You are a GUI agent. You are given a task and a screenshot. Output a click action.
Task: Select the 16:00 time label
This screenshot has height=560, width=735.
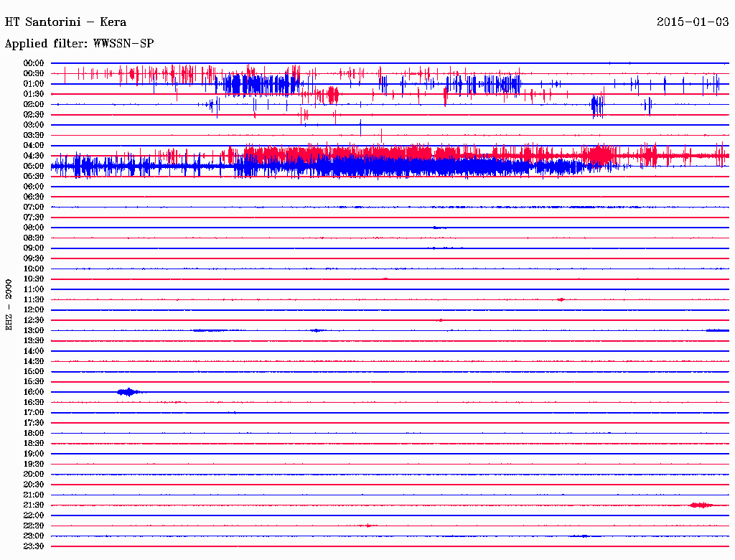[34, 391]
